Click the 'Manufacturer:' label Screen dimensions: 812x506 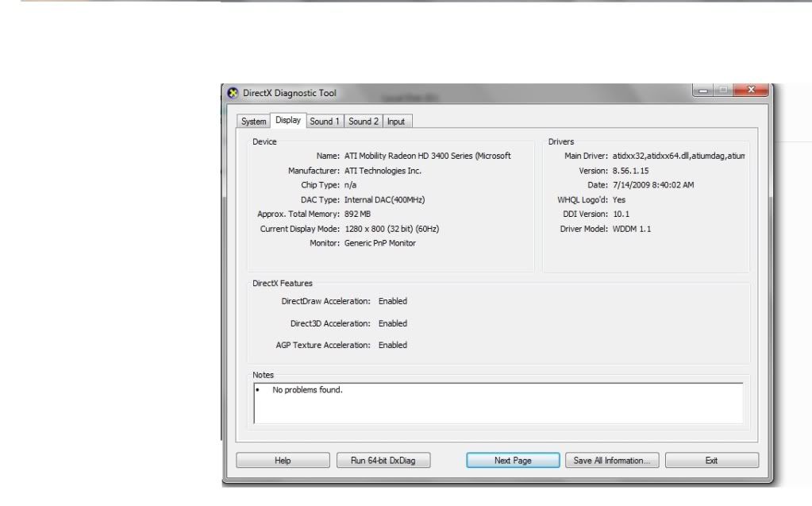pos(314,171)
